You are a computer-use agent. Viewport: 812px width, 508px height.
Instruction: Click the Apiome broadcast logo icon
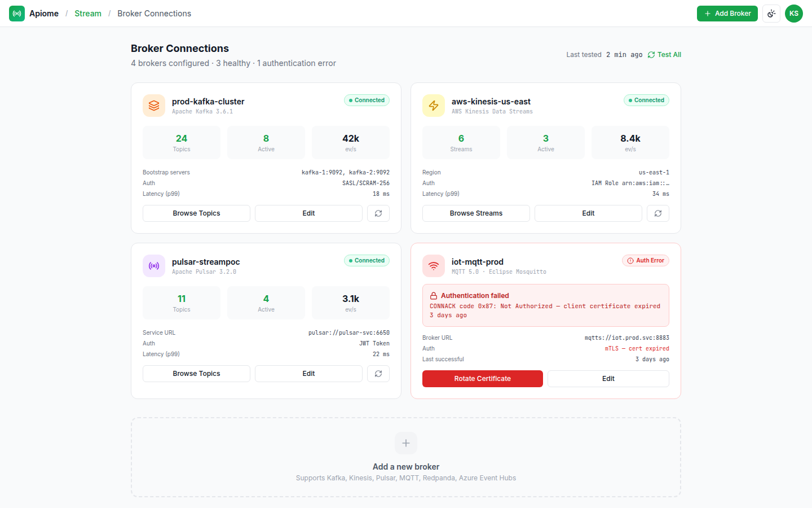(x=17, y=14)
